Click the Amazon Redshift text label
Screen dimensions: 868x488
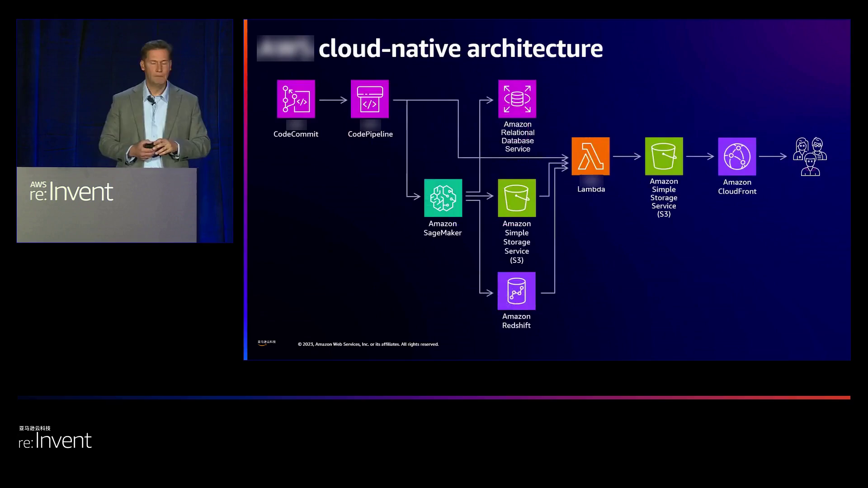[x=516, y=321]
